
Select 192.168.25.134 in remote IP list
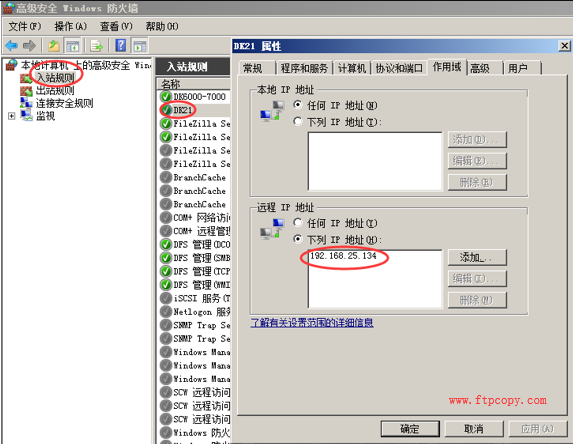coord(343,256)
